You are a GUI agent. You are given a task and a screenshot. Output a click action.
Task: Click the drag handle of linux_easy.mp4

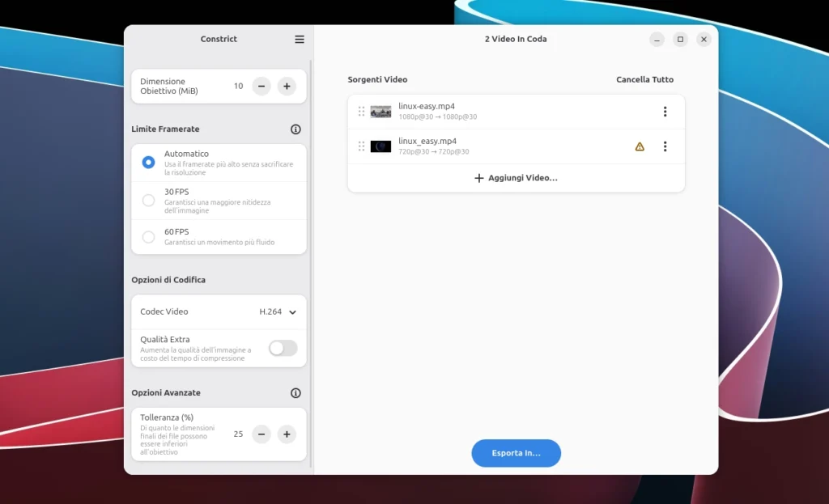(x=361, y=146)
